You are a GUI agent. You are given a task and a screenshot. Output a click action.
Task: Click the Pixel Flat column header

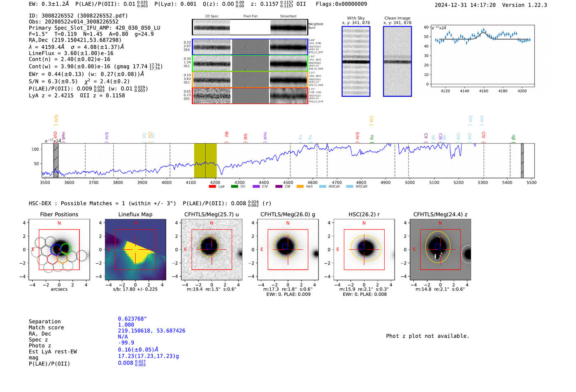click(250, 16)
